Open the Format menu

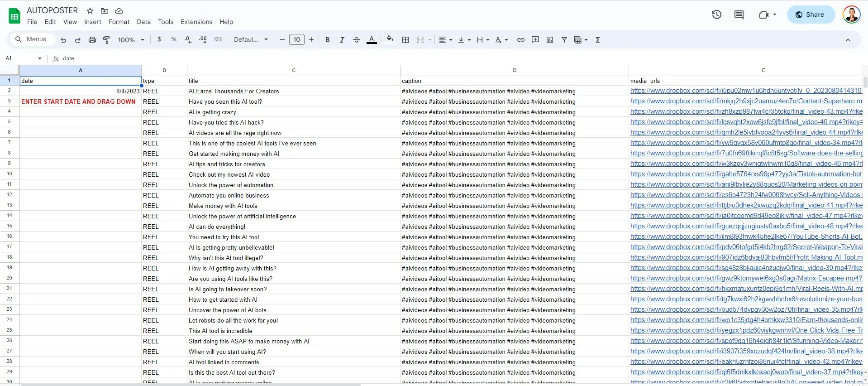point(119,22)
